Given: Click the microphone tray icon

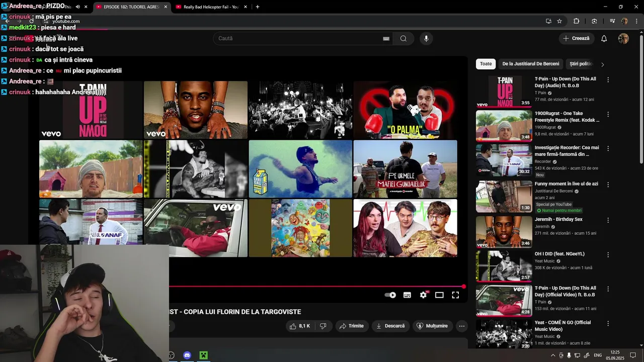Looking at the screenshot, I should click(569, 355).
